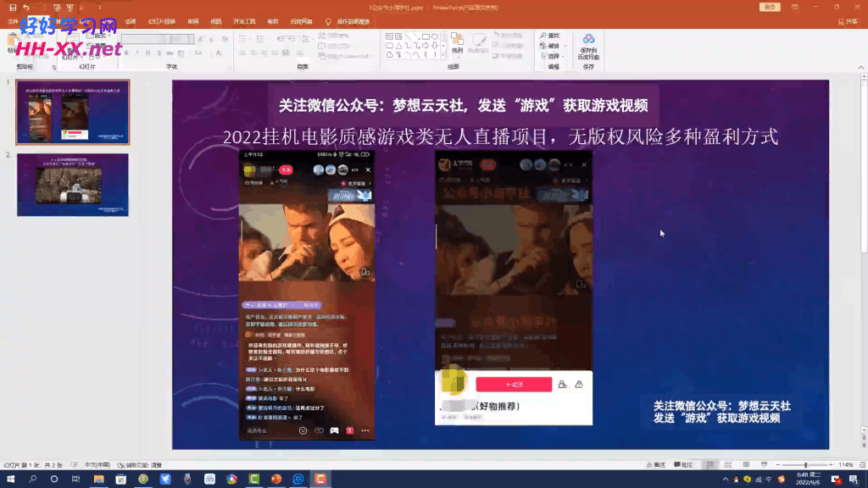Open Notes pane from status bar
The width and height of the screenshot is (868, 488).
(x=655, y=465)
